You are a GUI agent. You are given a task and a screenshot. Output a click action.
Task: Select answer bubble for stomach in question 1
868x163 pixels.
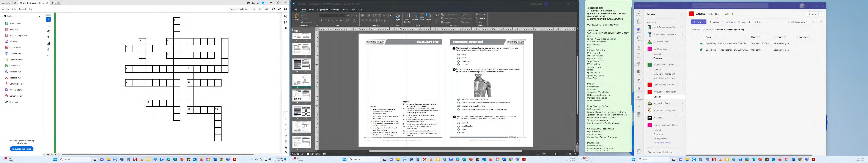click(x=459, y=64)
